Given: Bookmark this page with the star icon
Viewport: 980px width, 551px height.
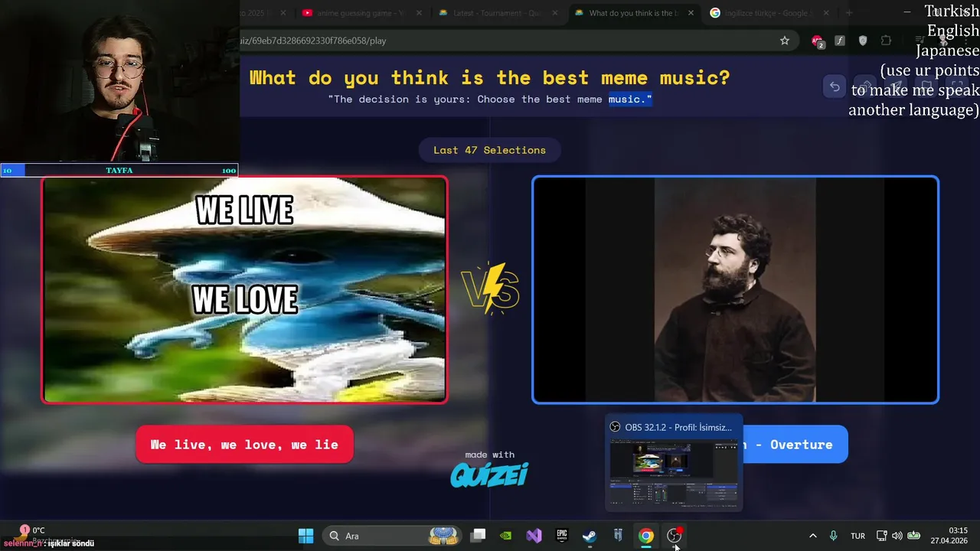Looking at the screenshot, I should 785,41.
